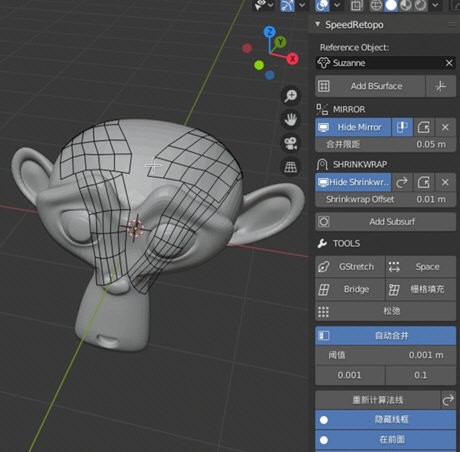Apply the Shrinkwrap modifier arrow icon

click(402, 182)
